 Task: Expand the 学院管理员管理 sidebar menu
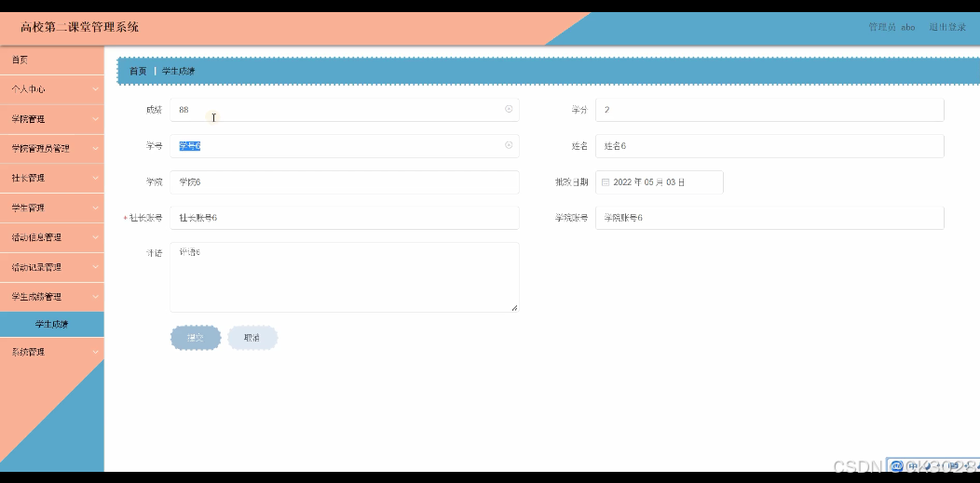click(52, 149)
